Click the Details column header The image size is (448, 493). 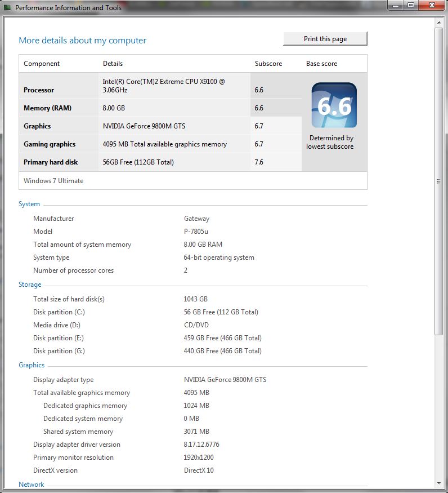point(113,64)
